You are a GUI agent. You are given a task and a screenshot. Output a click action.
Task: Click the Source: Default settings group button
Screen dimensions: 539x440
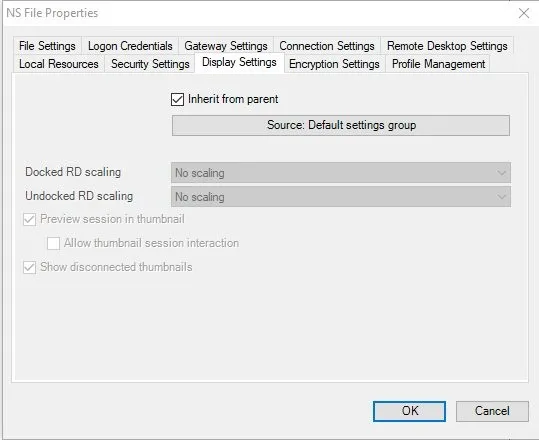pos(341,125)
